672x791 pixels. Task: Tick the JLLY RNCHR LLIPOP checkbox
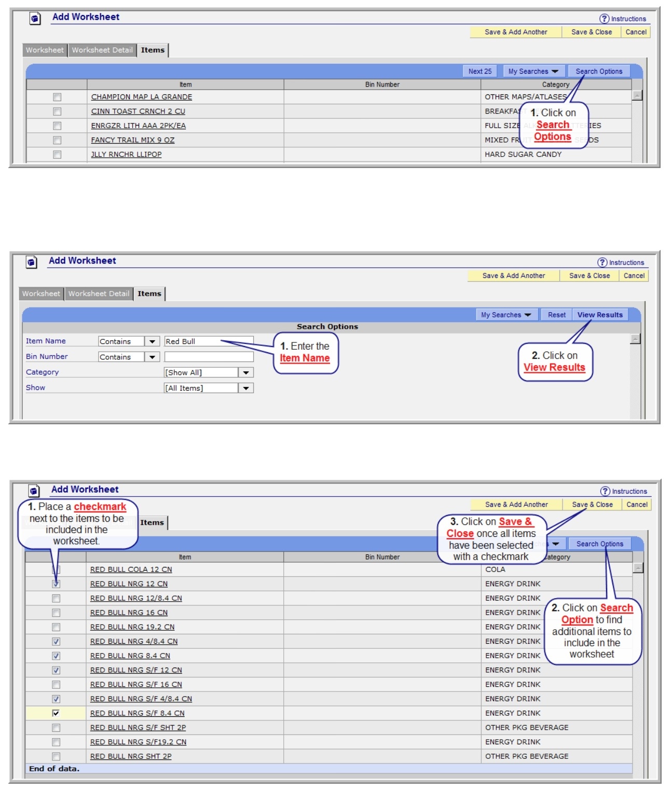(57, 155)
